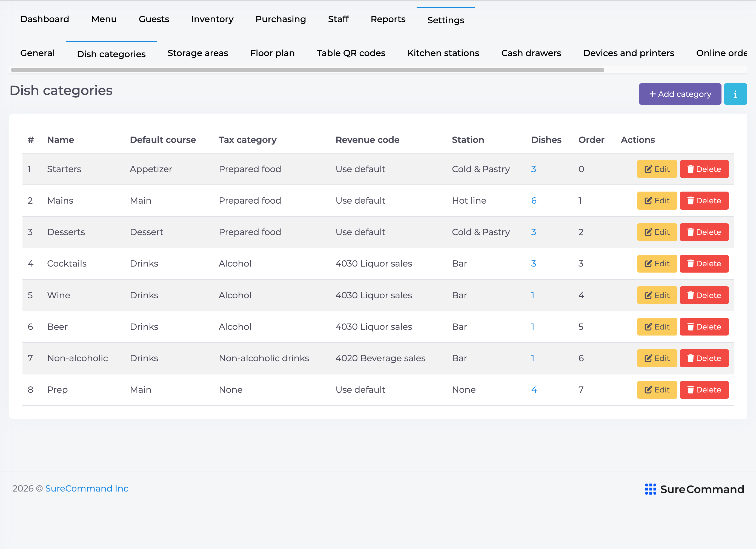This screenshot has height=549, width=756.
Task: Click the info icon button beside Add category
Action: coord(735,94)
